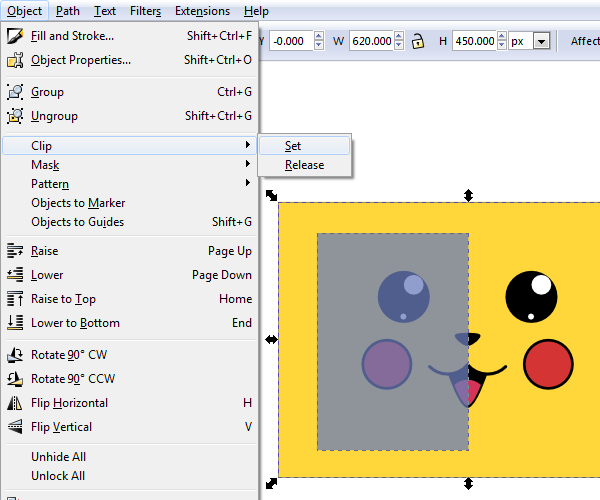
Task: Click the Lower icon
Action: point(15,275)
